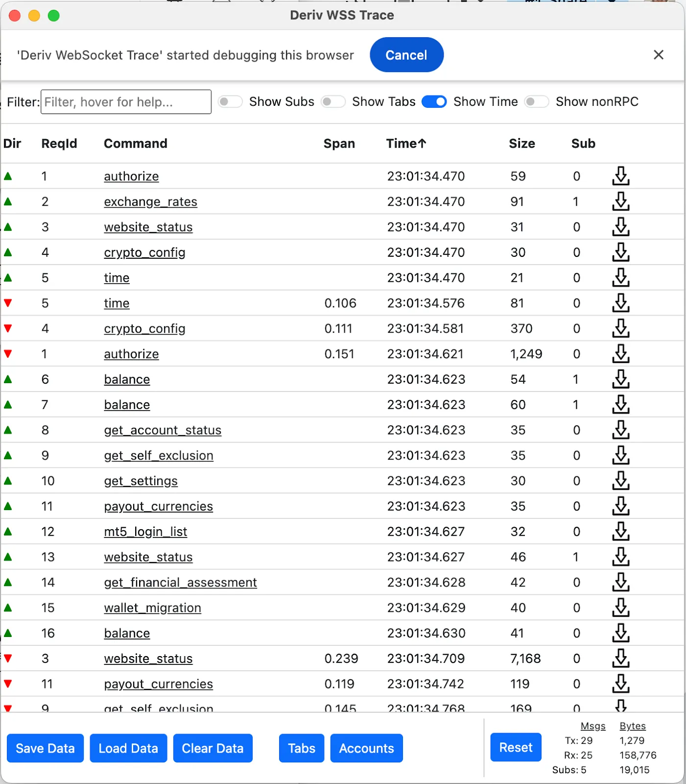This screenshot has width=686, height=784.
Task: Download get_financial_assessment row data
Action: point(621,582)
